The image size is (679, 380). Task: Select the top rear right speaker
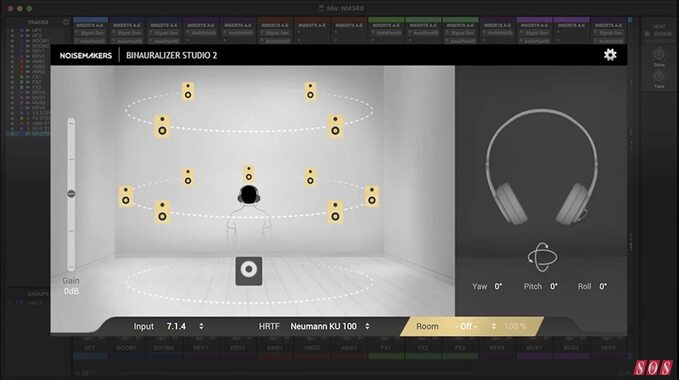[335, 126]
